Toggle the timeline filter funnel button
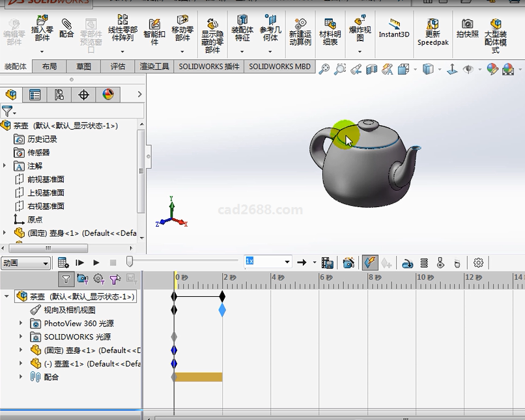The image size is (525, 420). click(66, 279)
